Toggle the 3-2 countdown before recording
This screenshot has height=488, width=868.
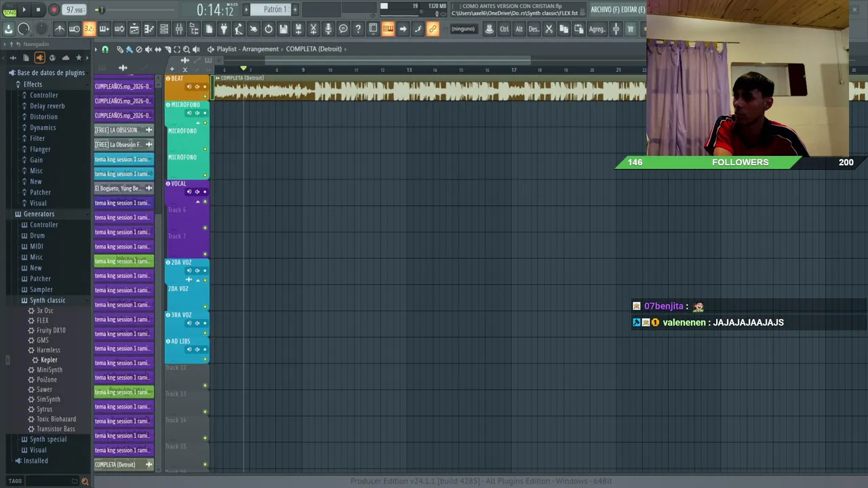[89, 29]
